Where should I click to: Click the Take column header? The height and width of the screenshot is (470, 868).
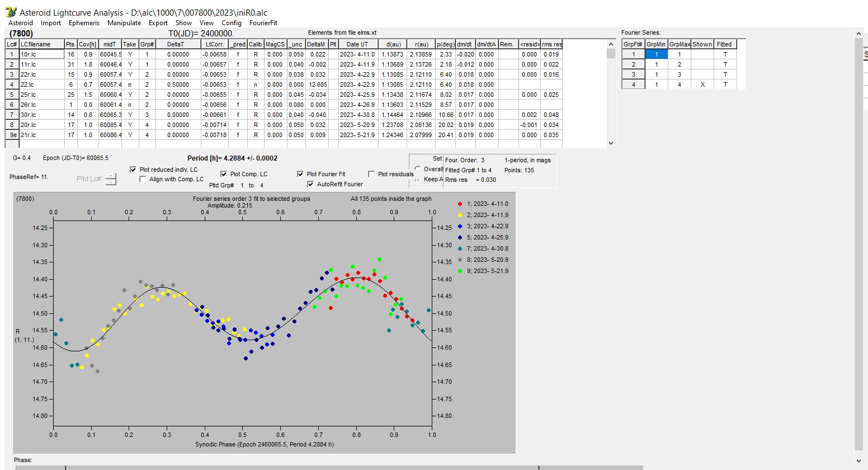pyautogui.click(x=129, y=44)
